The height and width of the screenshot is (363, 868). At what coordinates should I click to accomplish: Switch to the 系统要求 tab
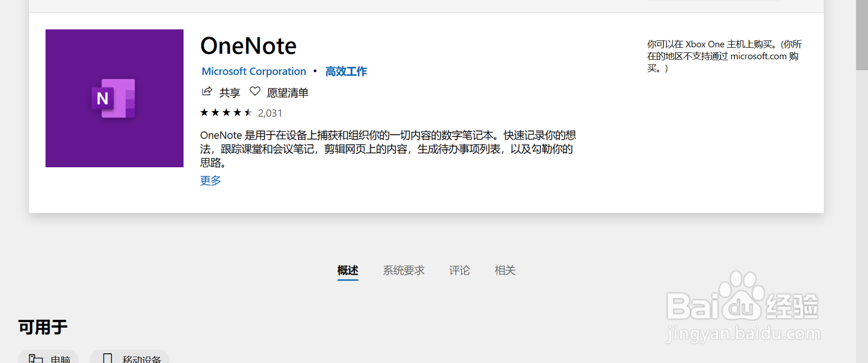click(x=403, y=270)
